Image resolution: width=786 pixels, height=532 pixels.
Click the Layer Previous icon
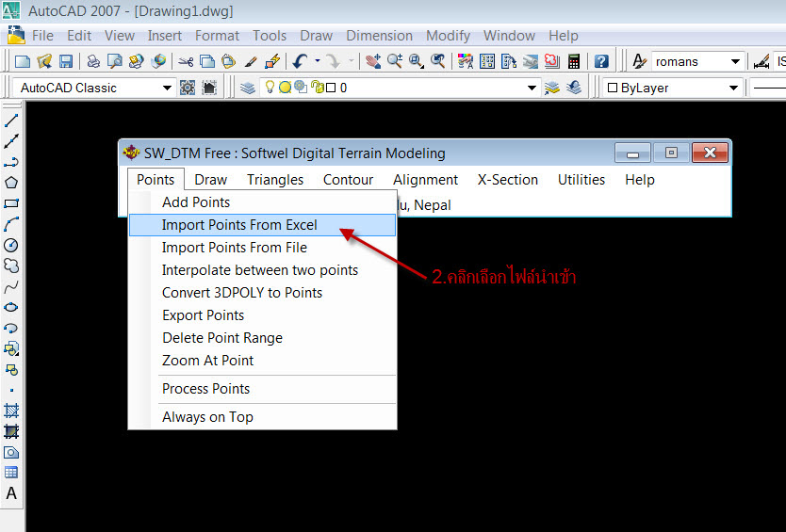click(x=574, y=88)
